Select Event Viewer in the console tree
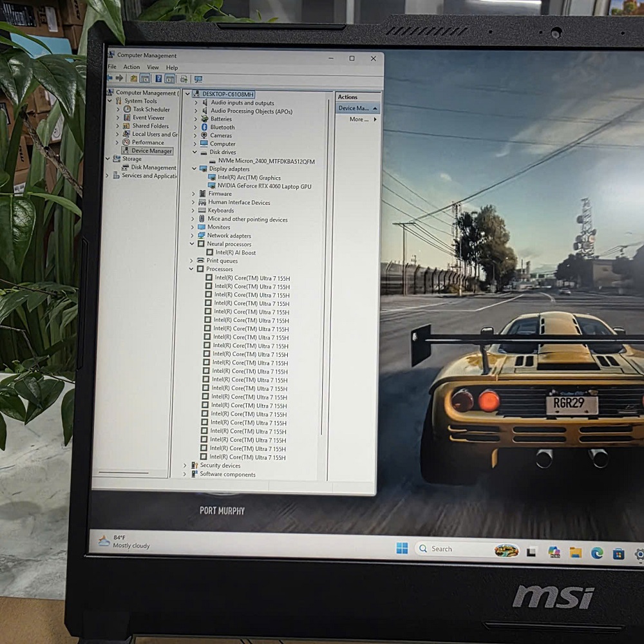 coord(148,117)
